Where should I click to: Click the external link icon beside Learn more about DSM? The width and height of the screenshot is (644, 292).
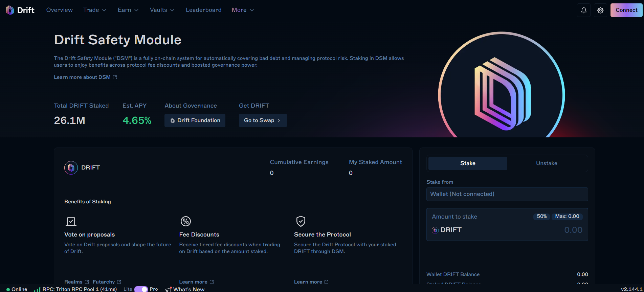[x=115, y=77]
